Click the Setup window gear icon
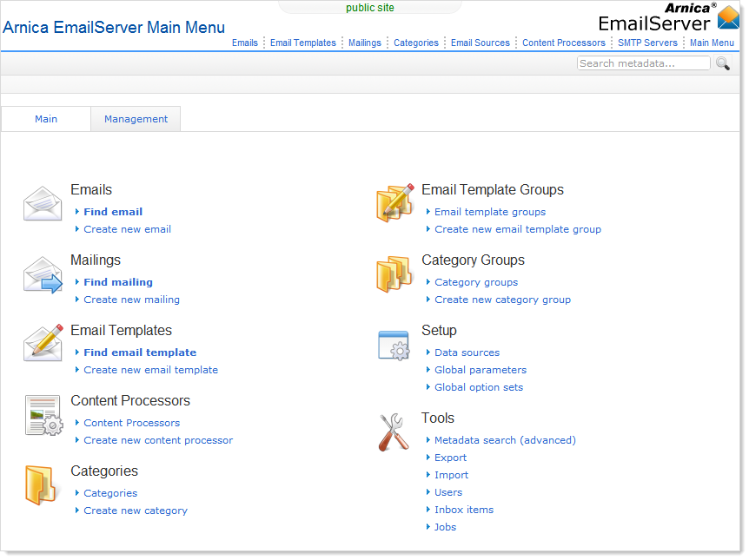 coord(394,345)
